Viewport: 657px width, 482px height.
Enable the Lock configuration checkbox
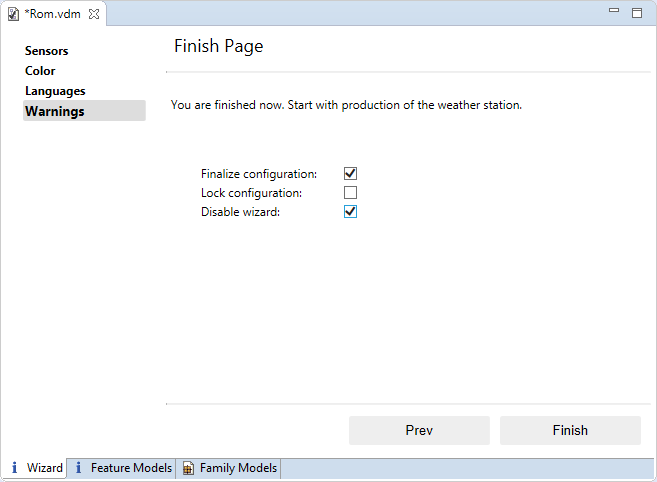(x=350, y=192)
